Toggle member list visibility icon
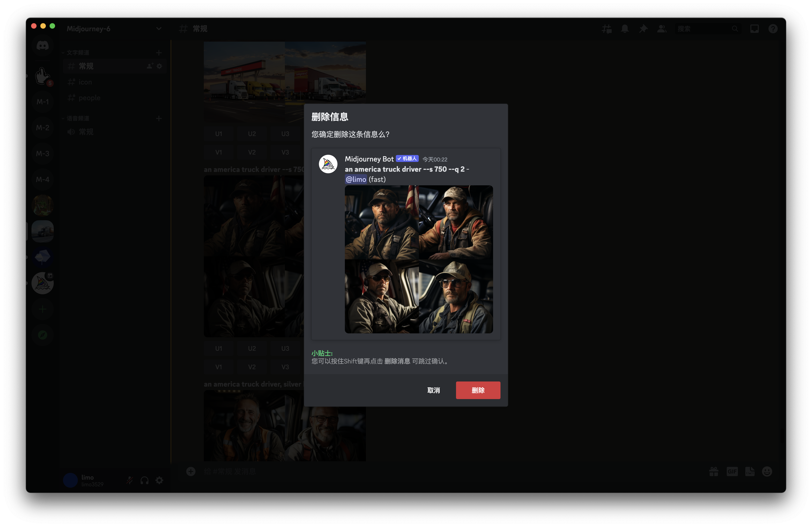Image resolution: width=812 pixels, height=527 pixels. click(x=661, y=29)
